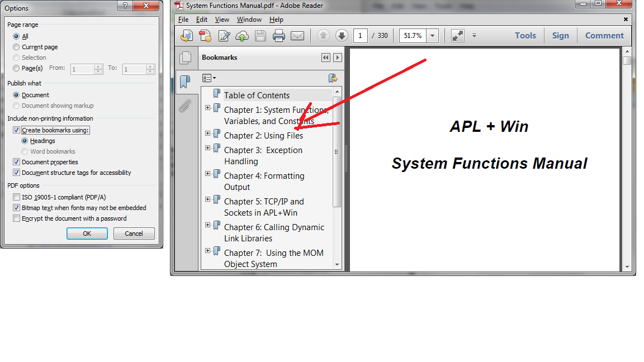The image size is (644, 362).
Task: Open the Window menu
Action: (249, 20)
